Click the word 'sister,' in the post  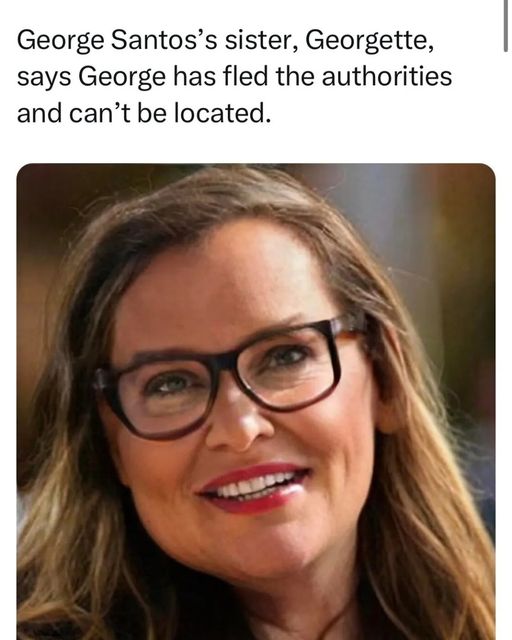[x=261, y=41]
